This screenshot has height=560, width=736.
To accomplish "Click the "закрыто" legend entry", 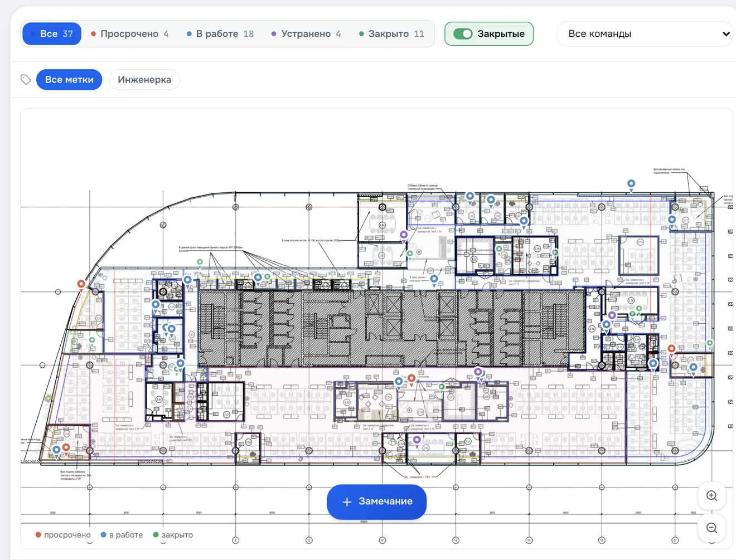I will [173, 535].
